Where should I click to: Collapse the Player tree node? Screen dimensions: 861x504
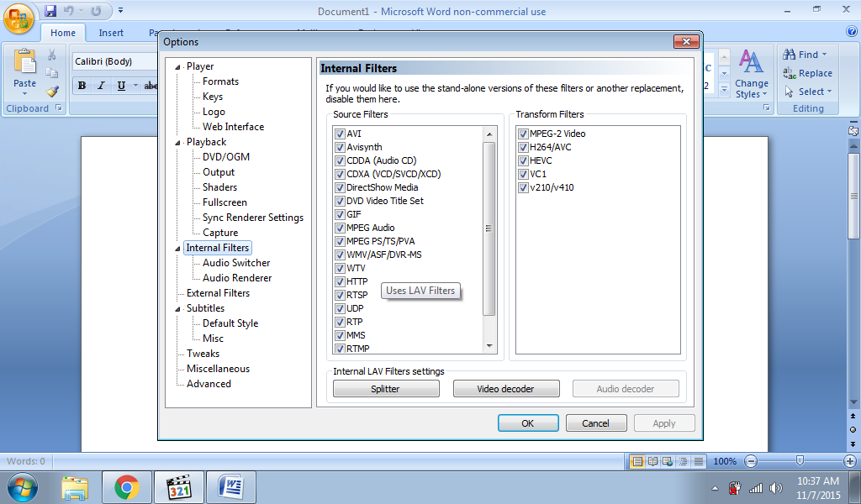click(x=177, y=67)
